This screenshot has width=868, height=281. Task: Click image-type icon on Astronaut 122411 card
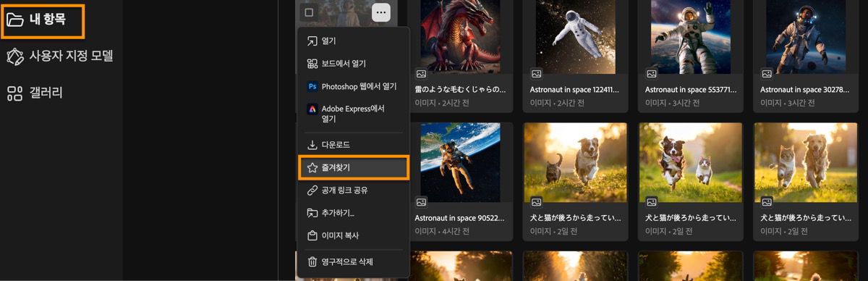pos(537,74)
